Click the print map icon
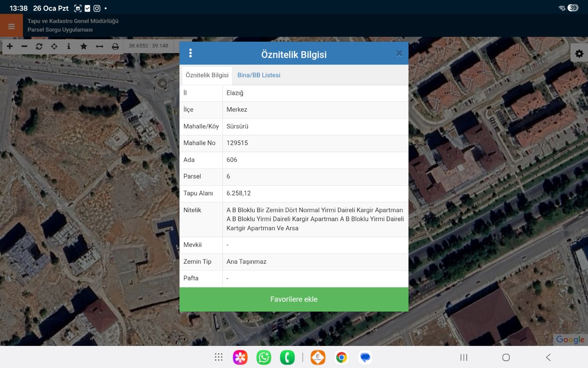 tap(115, 46)
